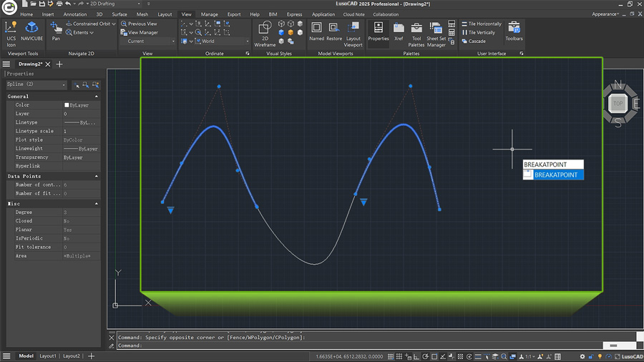Collapse the Data Points section

click(x=97, y=176)
